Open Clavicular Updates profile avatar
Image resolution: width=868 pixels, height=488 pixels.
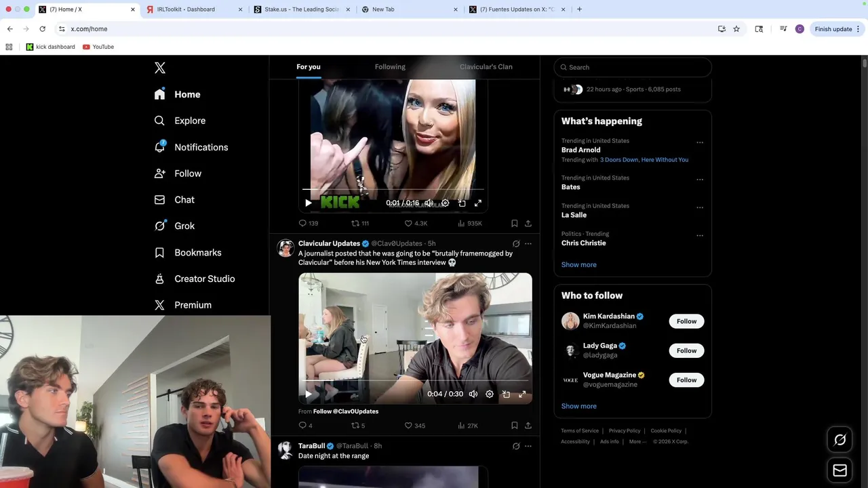coord(285,248)
